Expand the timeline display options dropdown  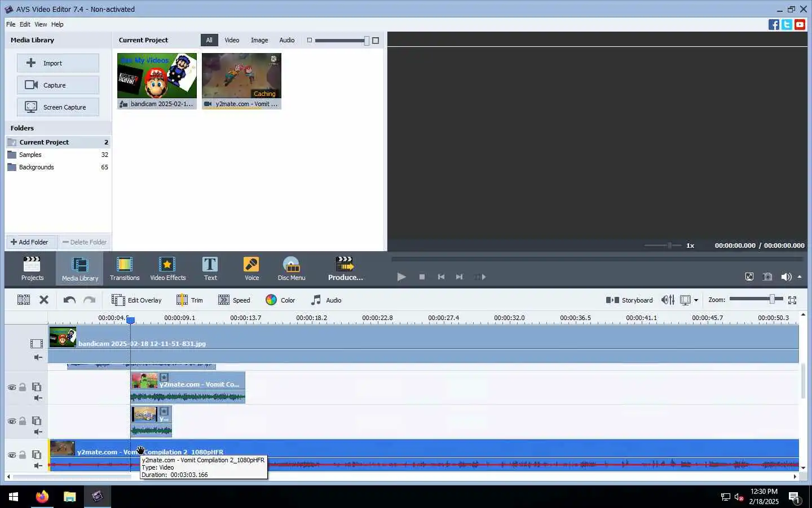tap(696, 300)
